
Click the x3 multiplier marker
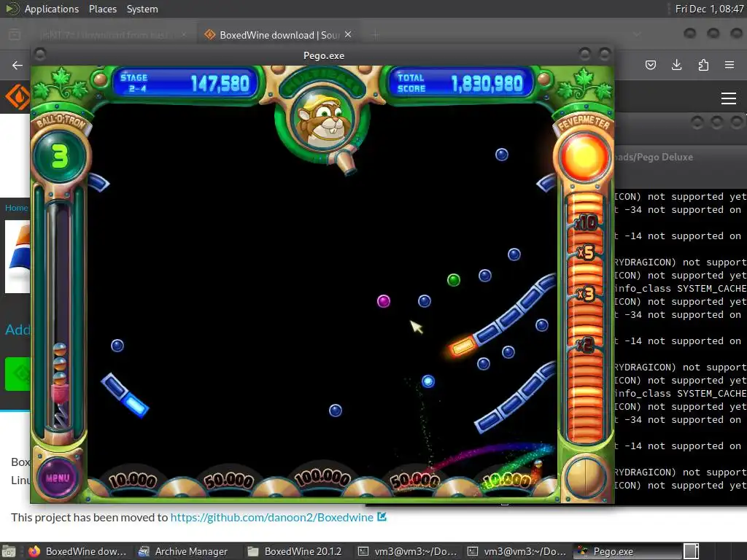tap(586, 294)
